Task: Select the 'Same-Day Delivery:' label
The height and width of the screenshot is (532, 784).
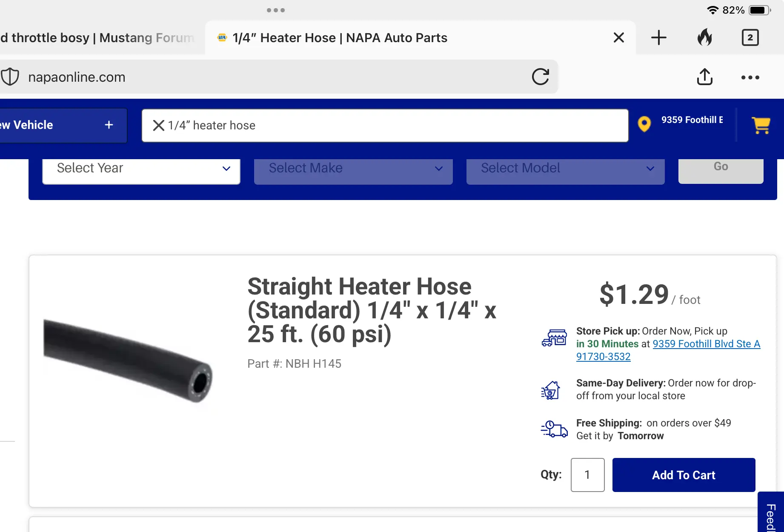Action: click(621, 383)
